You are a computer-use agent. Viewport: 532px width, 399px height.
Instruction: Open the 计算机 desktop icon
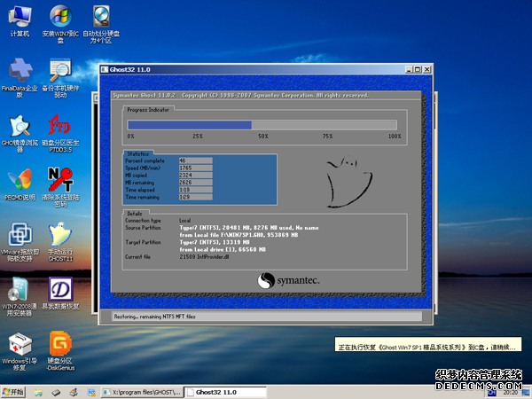[20, 20]
